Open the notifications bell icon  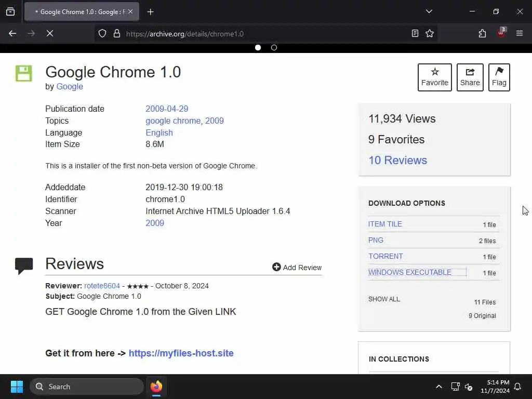(x=517, y=387)
